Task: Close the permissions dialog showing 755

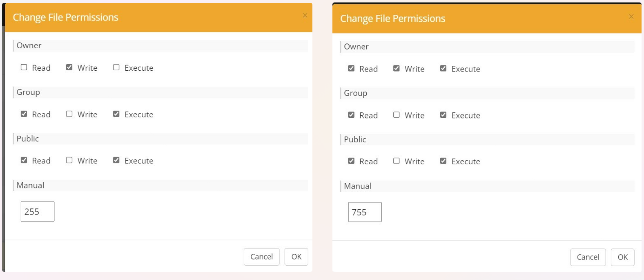Action: click(631, 17)
